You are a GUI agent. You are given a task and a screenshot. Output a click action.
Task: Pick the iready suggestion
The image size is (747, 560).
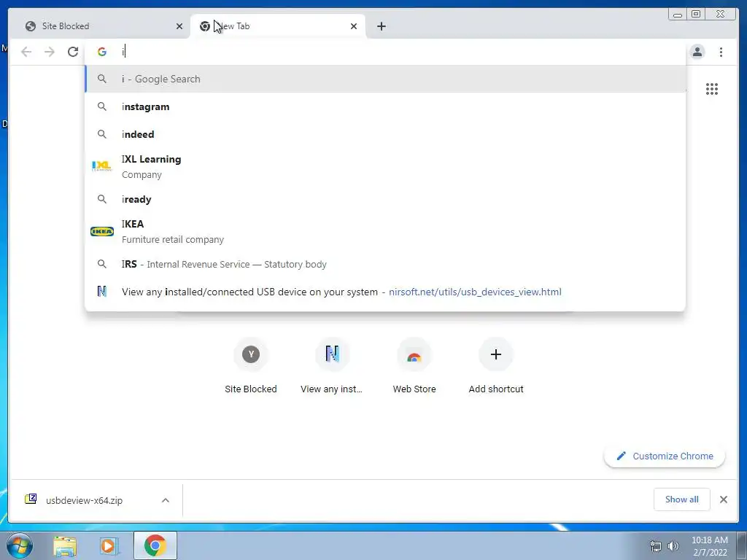(x=385, y=199)
